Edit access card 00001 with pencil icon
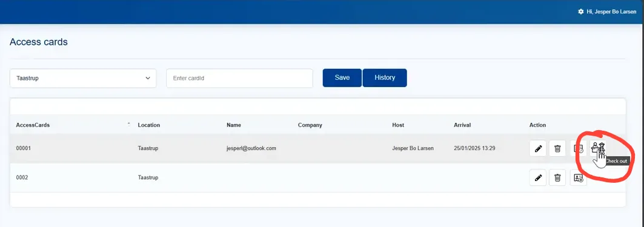The image size is (644, 227). click(x=537, y=148)
